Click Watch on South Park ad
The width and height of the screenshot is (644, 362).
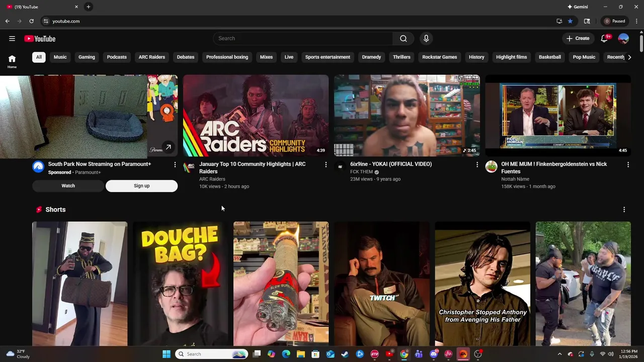[x=68, y=186]
